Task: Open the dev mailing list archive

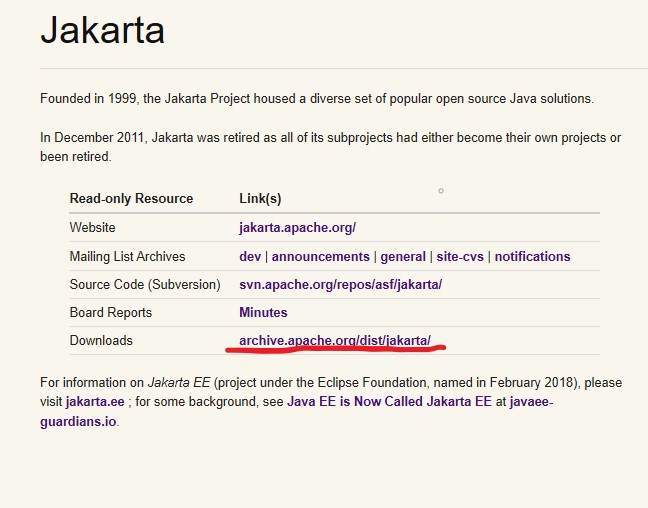Action: (250, 256)
